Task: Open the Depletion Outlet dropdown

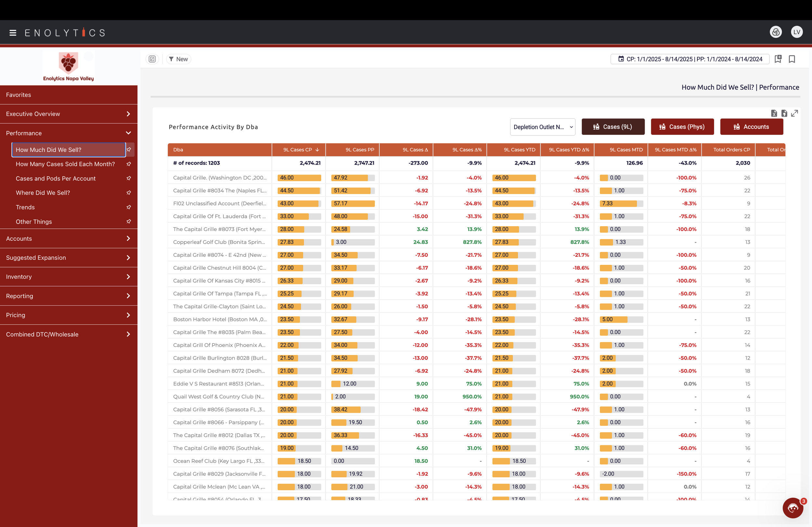Action: [542, 127]
